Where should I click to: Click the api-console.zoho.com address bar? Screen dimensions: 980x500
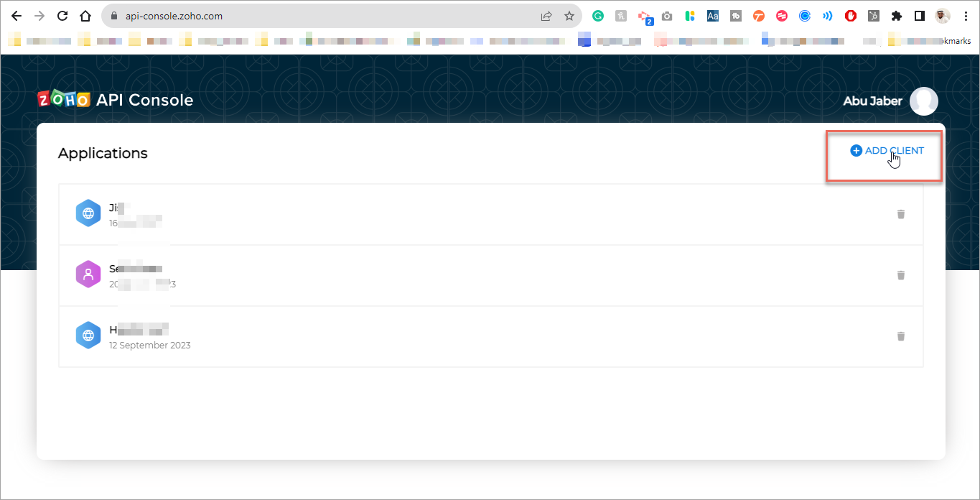[323, 16]
